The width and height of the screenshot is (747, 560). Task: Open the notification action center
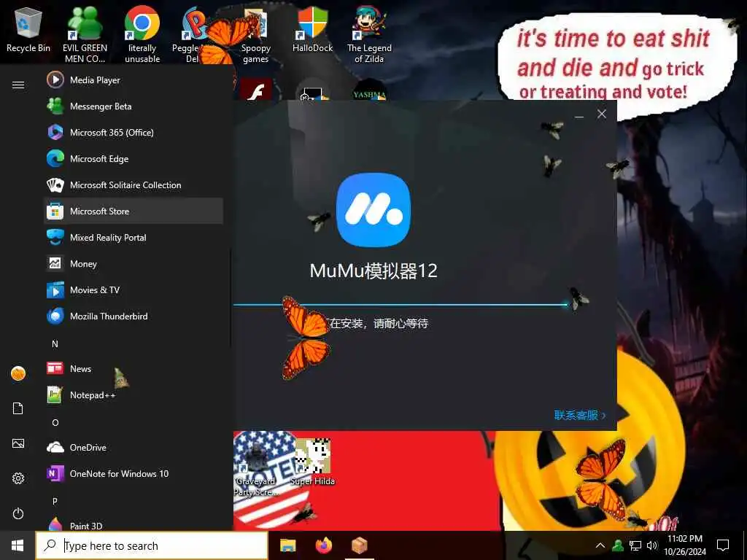click(723, 545)
